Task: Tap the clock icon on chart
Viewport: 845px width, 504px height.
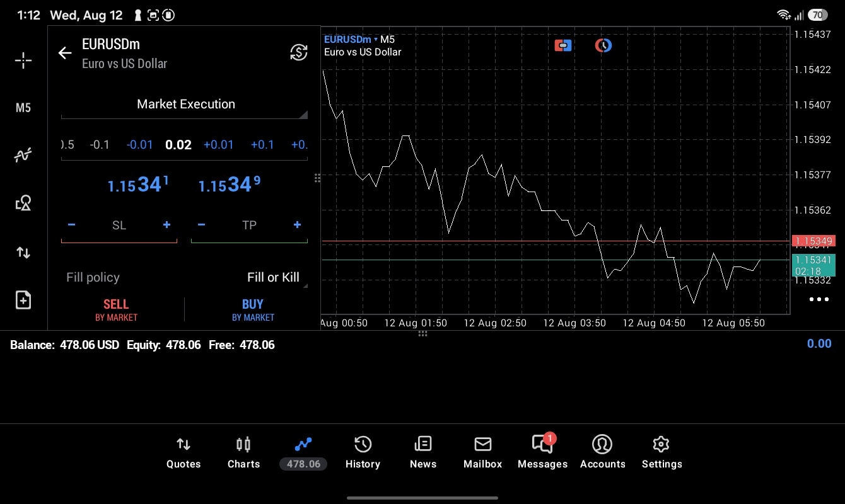Action: click(x=603, y=45)
